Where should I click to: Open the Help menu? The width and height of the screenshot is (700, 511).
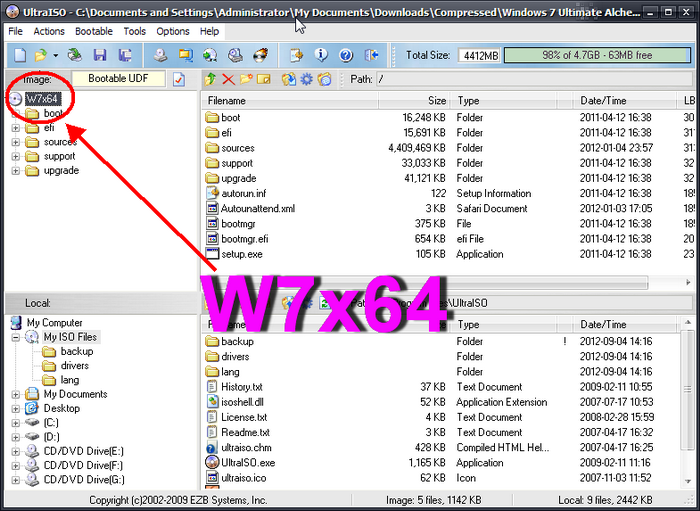209,31
